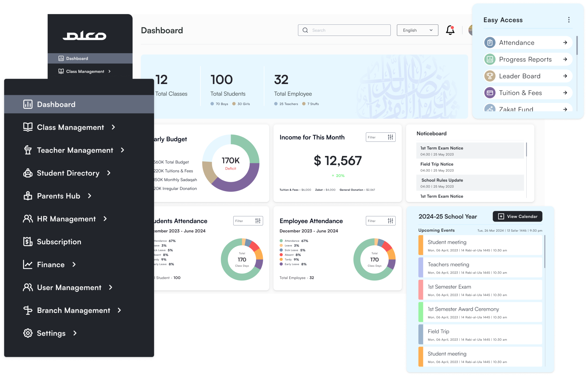Click filter sliders icon in Employee Attendance
The height and width of the screenshot is (377, 588).
click(390, 221)
